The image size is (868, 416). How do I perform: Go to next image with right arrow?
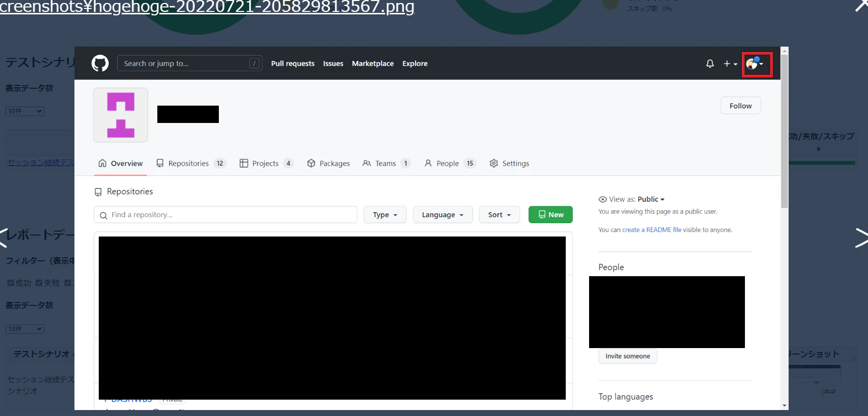tap(861, 238)
